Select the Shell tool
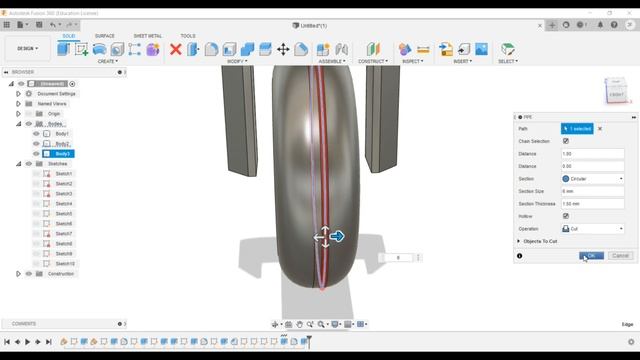 tap(229, 49)
